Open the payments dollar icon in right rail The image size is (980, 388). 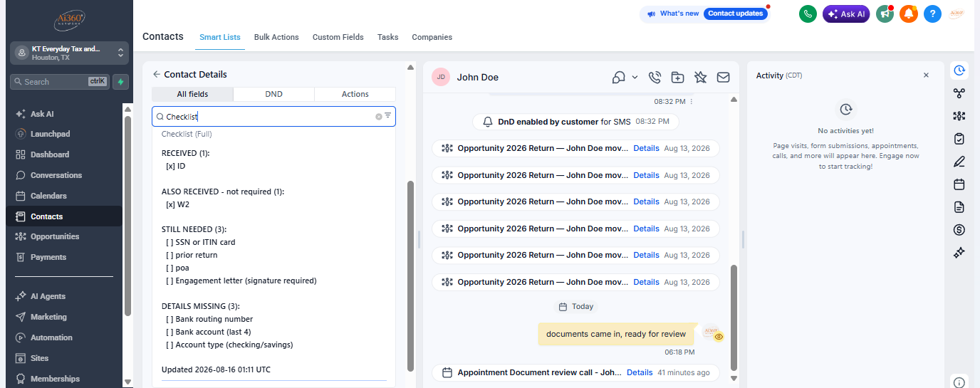click(x=959, y=230)
